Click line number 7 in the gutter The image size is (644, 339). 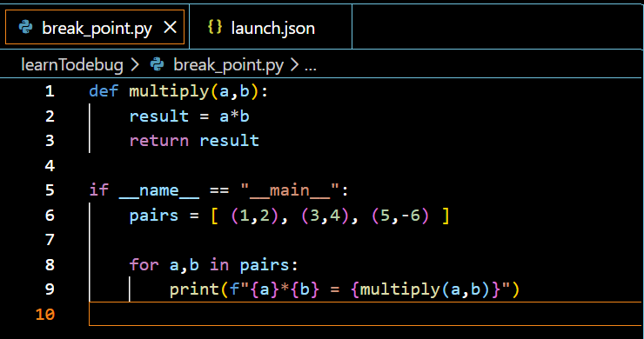tap(50, 240)
